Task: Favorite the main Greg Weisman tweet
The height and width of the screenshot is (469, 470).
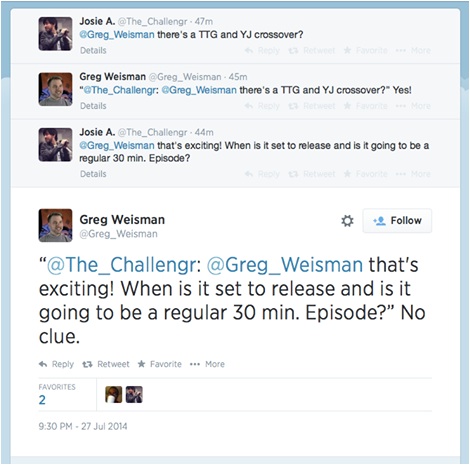Action: coord(160,364)
